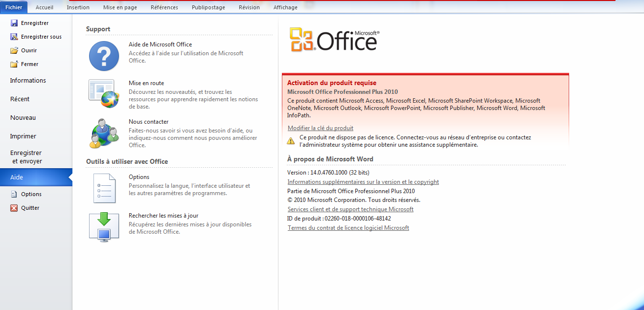Screen dimensions: 644x310
Task: Open Aide de Microsoft Office question mark icon
Action: tap(104, 56)
